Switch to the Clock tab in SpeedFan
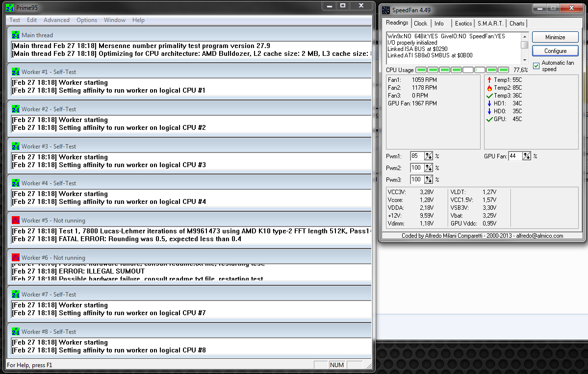The width and height of the screenshot is (588, 374). pyautogui.click(x=420, y=23)
